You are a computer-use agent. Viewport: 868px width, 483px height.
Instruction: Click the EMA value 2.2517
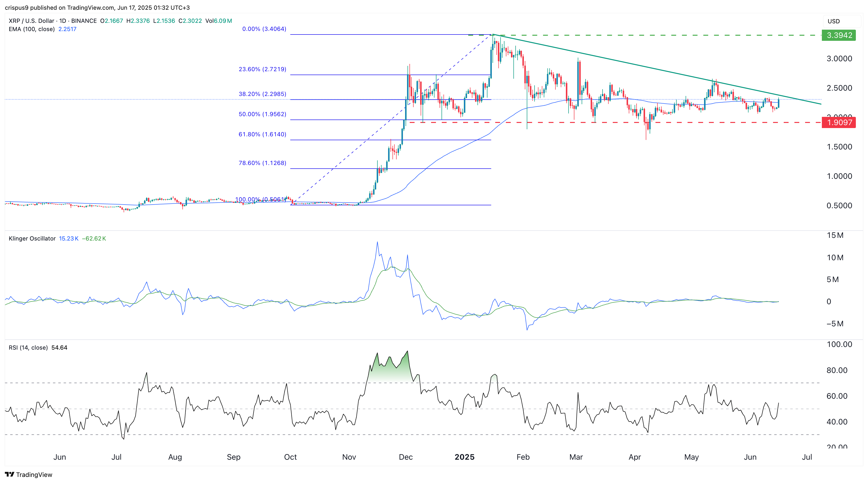[67, 29]
